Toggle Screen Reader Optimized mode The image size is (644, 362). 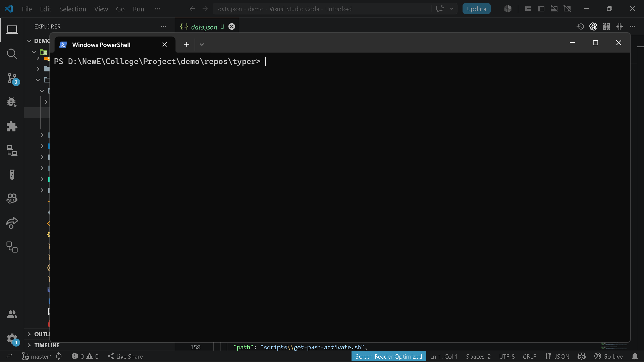point(388,356)
